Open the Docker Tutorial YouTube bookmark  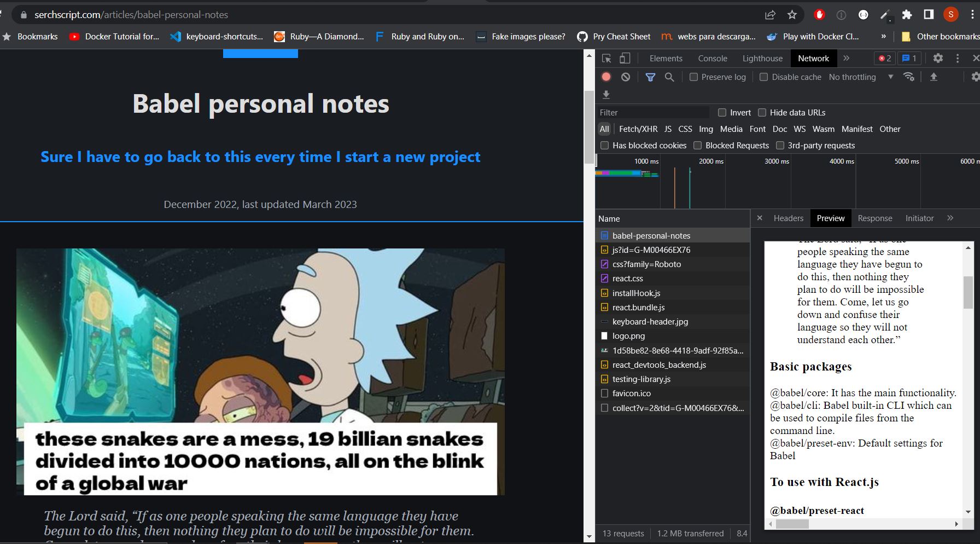click(114, 37)
